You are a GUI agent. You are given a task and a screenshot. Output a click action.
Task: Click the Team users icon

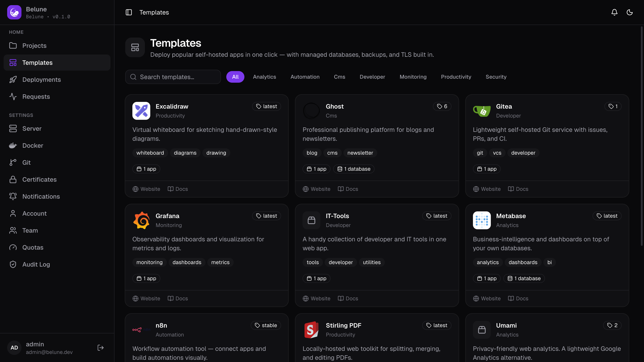[x=13, y=231]
